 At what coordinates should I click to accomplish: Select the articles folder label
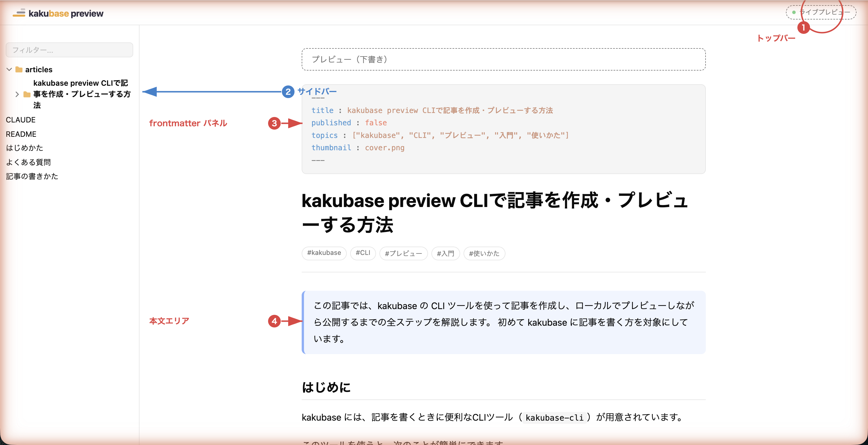coord(39,70)
